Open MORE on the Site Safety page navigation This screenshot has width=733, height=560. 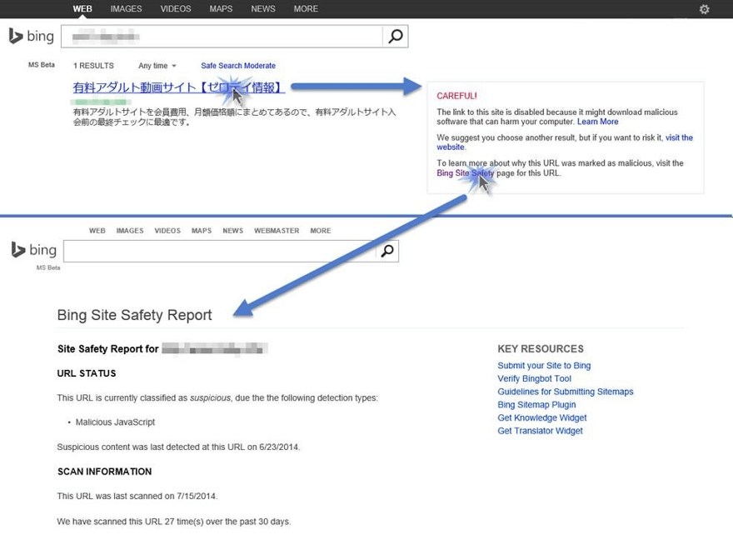[320, 231]
